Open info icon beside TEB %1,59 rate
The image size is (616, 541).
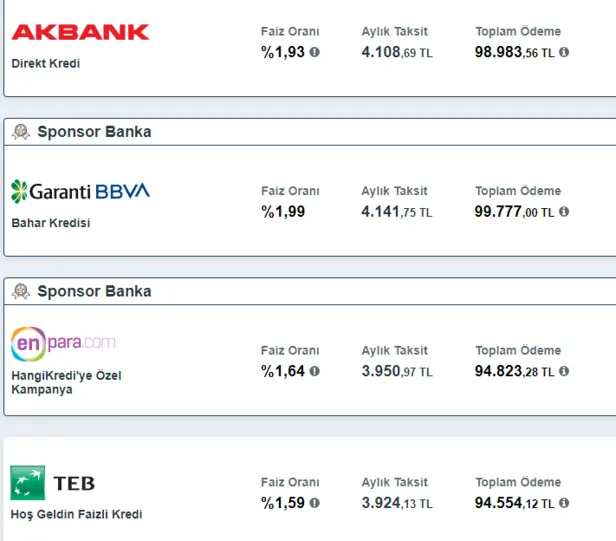pos(315,503)
